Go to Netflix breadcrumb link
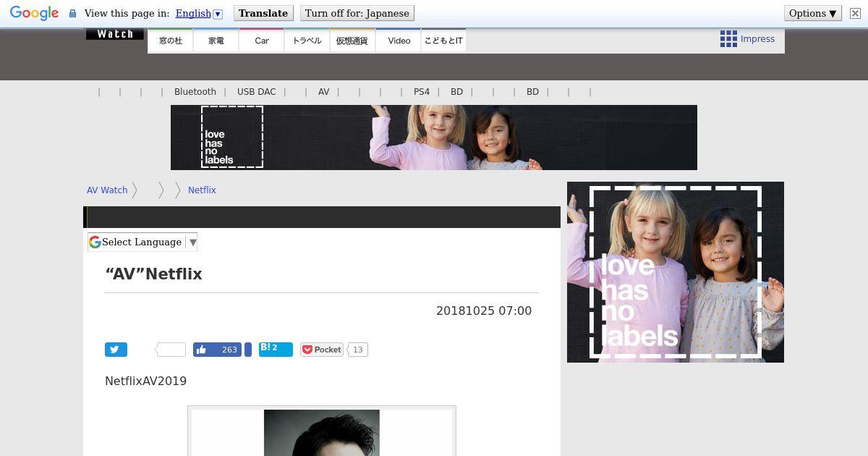Viewport: 868px width, 456px height. click(x=202, y=190)
